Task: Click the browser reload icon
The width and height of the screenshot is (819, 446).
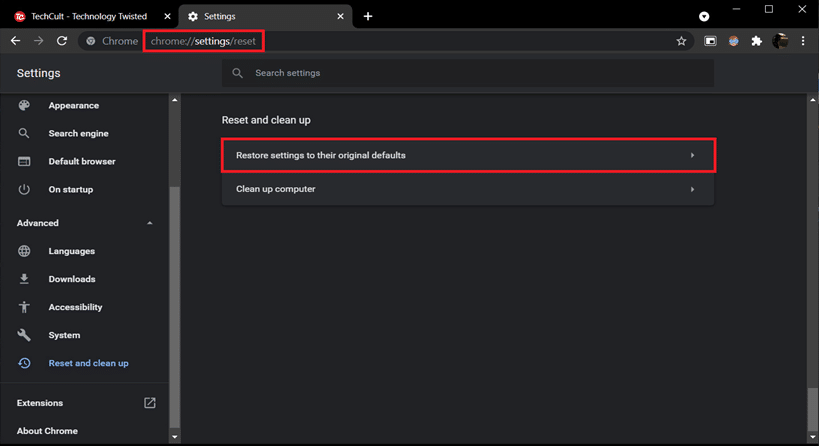Action: point(62,41)
